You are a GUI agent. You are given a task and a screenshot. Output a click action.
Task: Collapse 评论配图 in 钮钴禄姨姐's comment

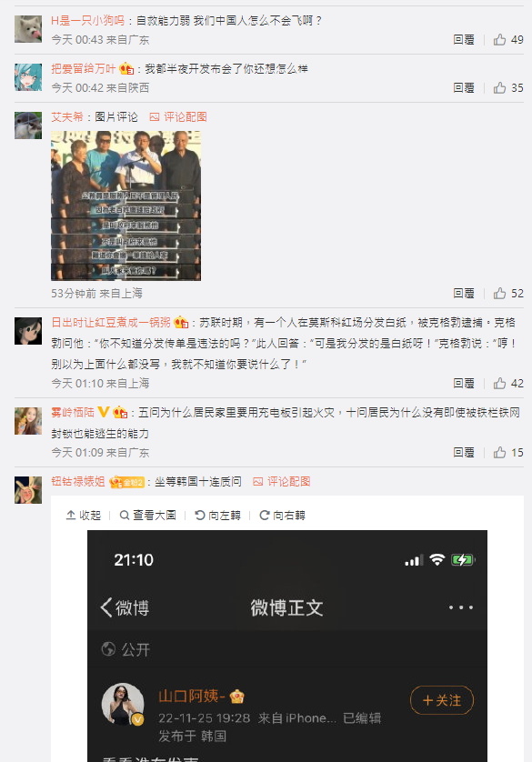click(x=282, y=482)
